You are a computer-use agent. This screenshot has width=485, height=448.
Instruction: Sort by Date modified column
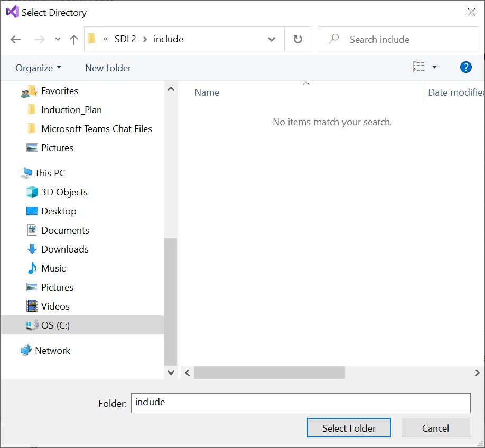(x=455, y=92)
